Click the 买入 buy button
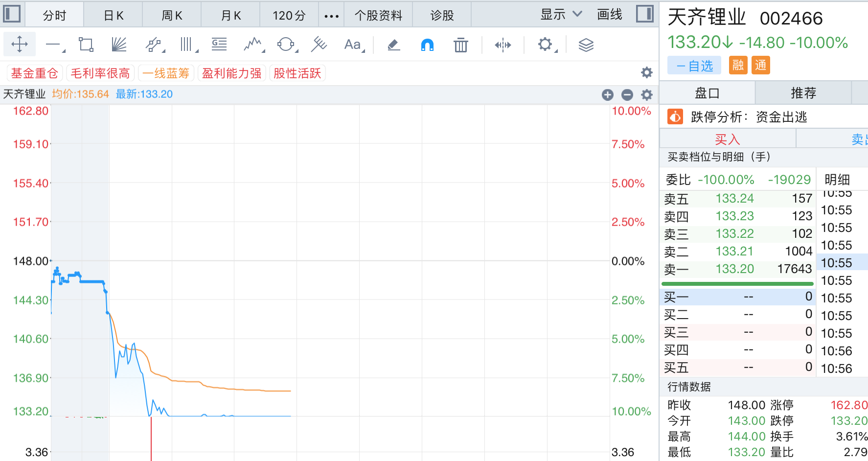This screenshot has width=868, height=461. (728, 139)
